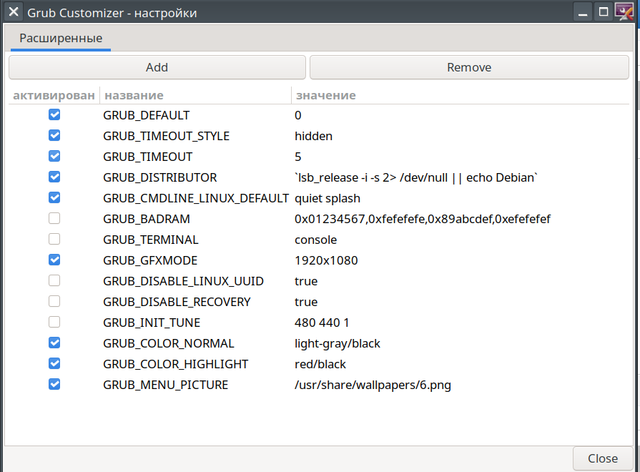Enable GRUB_DISABLE_LINUX_UUID checkbox

click(54, 281)
